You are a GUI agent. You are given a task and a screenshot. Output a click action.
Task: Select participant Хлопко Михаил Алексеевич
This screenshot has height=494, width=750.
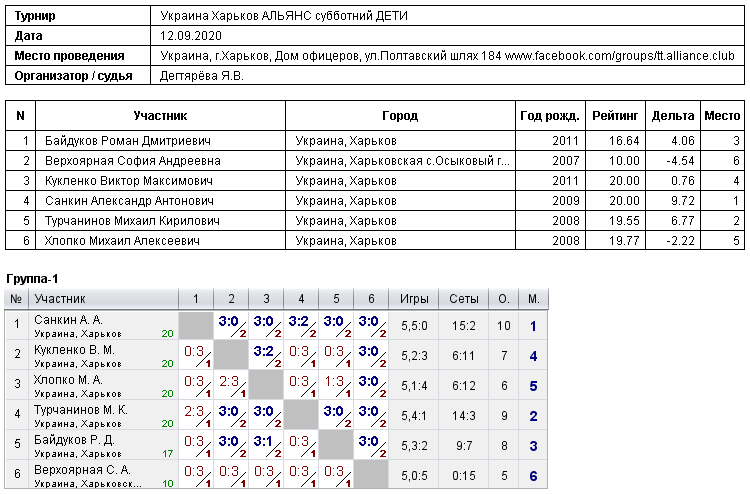click(x=122, y=241)
